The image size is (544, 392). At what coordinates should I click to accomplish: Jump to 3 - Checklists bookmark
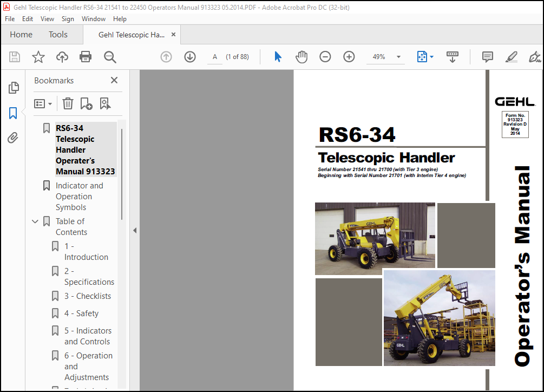coord(88,296)
